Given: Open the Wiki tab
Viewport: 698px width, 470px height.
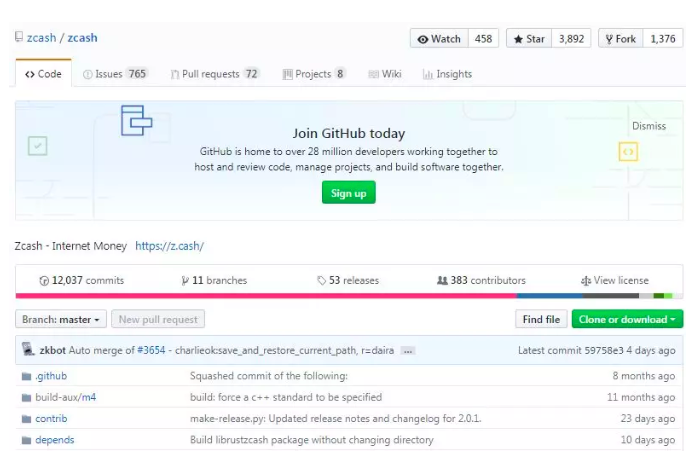Looking at the screenshot, I should 385,74.
